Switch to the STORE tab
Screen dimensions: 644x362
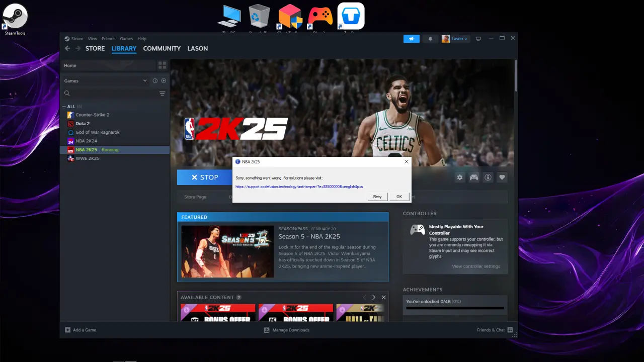[95, 48]
